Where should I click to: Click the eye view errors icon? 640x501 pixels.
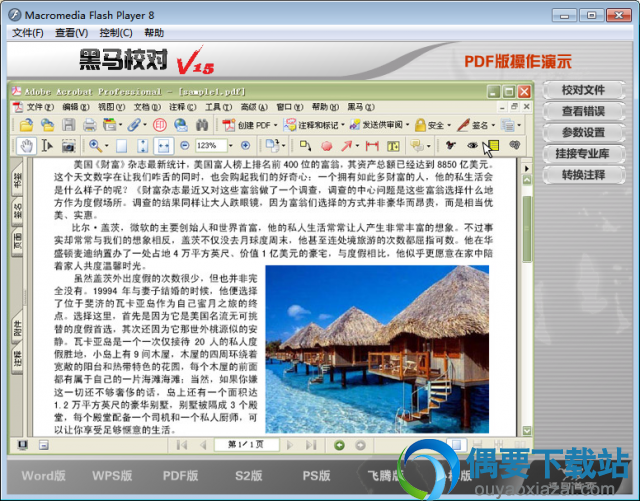click(472, 145)
